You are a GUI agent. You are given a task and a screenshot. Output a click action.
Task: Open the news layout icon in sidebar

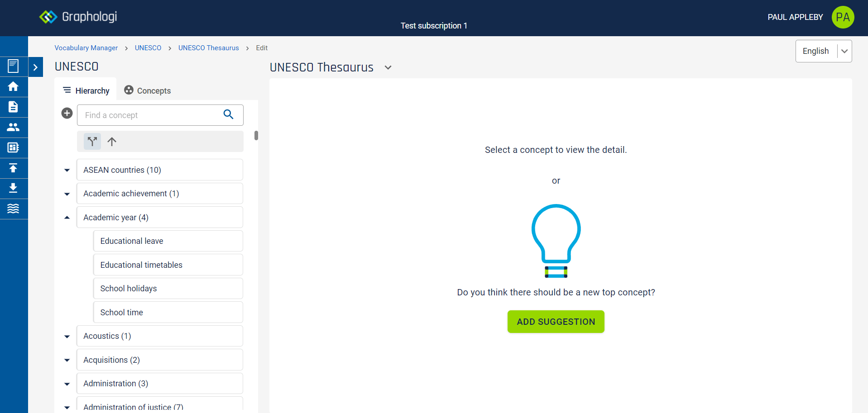click(x=13, y=147)
